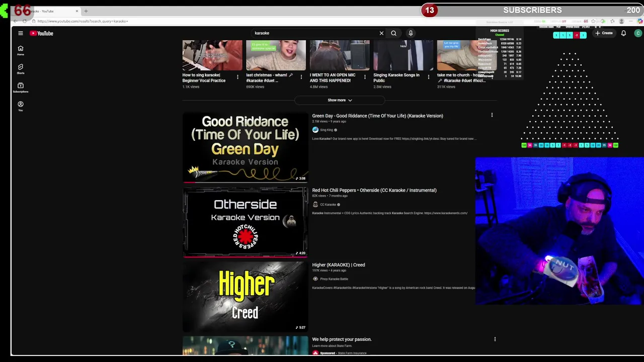This screenshot has width=644, height=362.
Task: Open Green Day Good Riddance karaoke thumbnail
Action: click(x=245, y=147)
